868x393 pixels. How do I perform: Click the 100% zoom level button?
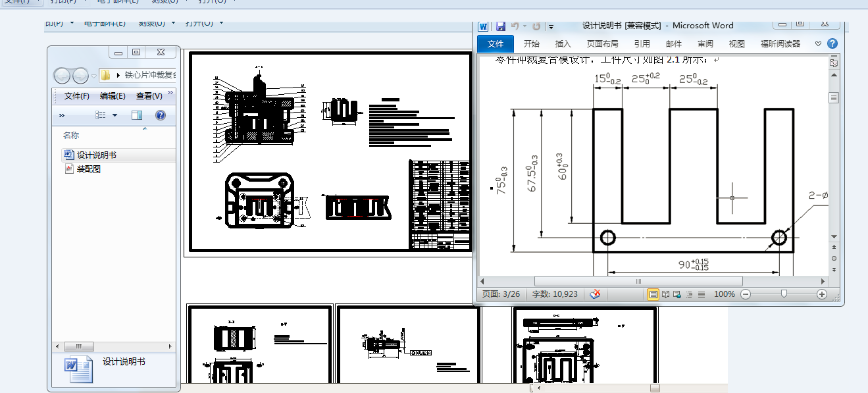[x=724, y=294]
